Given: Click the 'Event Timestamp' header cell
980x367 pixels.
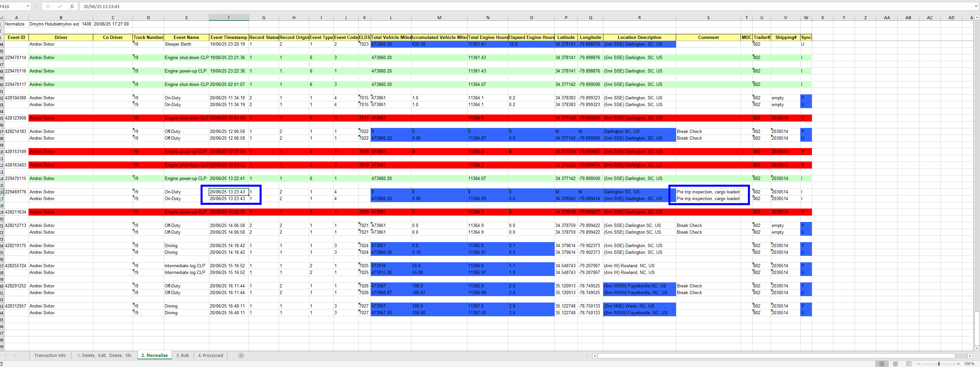Looking at the screenshot, I should (229, 37).
